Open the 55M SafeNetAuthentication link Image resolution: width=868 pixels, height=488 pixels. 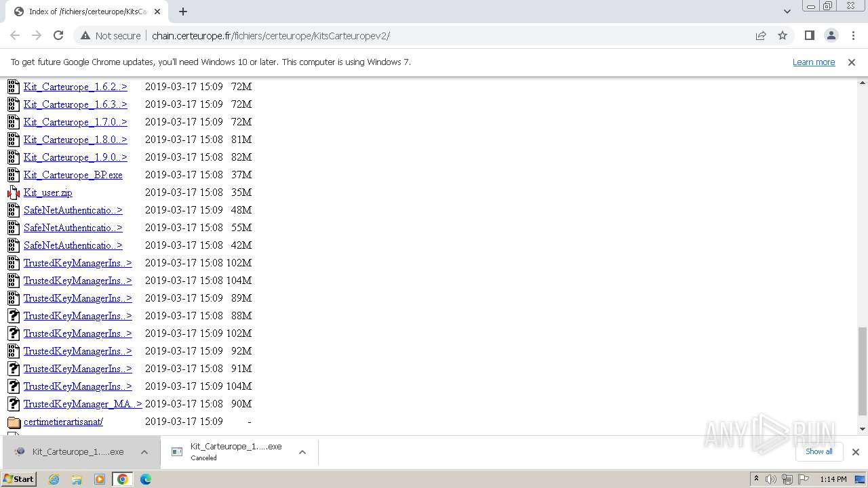73,228
